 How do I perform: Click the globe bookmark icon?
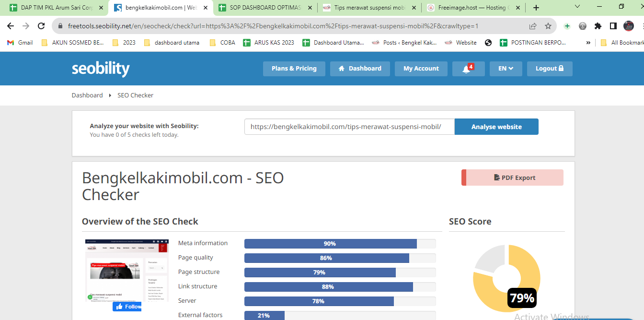point(488,42)
